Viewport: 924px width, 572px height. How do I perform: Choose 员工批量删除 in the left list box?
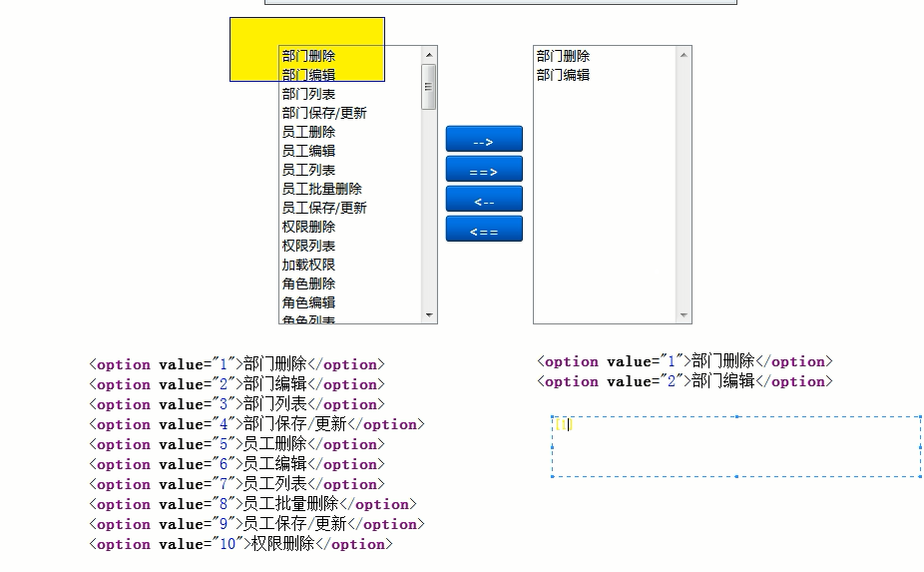coord(321,189)
